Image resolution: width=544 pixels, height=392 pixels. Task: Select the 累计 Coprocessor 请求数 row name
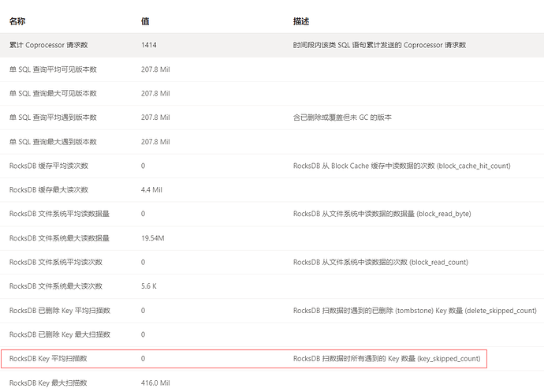click(x=49, y=45)
